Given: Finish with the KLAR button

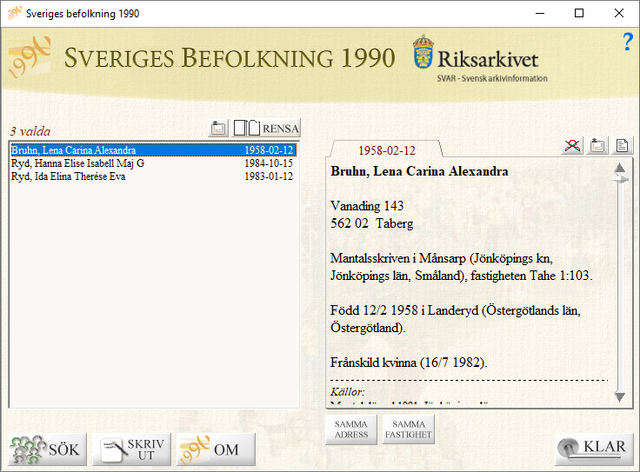Looking at the screenshot, I should coord(594,449).
